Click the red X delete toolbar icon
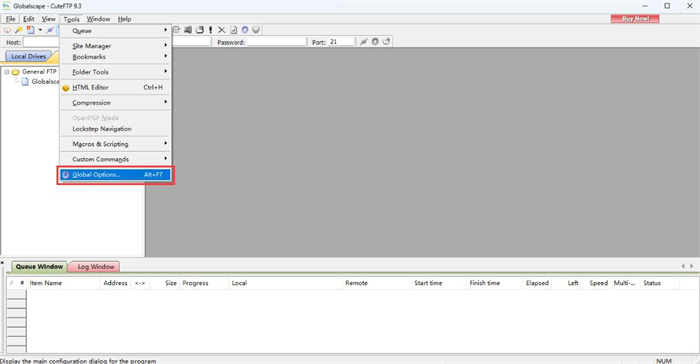The image size is (700, 364). (x=221, y=30)
